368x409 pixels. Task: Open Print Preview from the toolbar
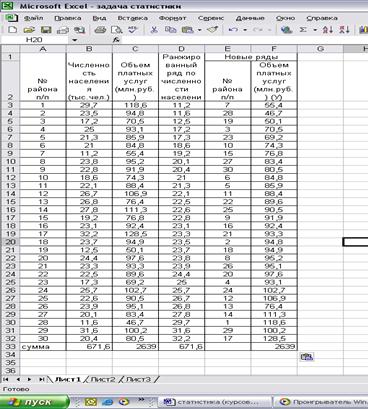[x=116, y=30]
